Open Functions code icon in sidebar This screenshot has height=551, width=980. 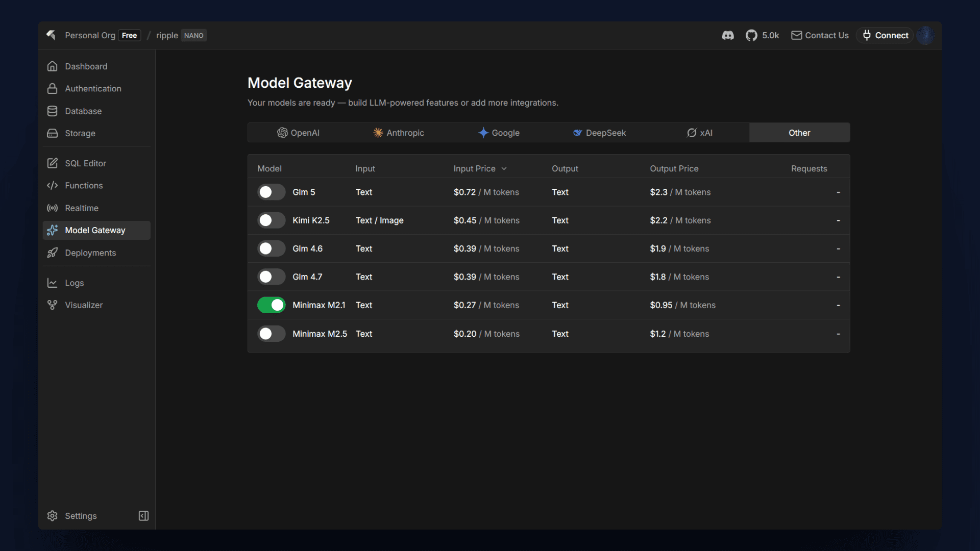pyautogui.click(x=52, y=186)
